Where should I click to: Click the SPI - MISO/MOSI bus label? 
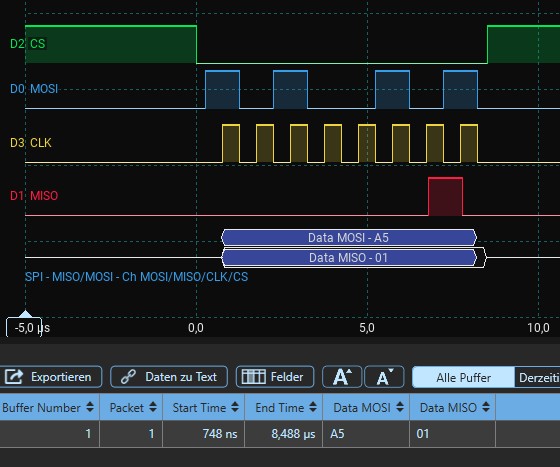136,277
